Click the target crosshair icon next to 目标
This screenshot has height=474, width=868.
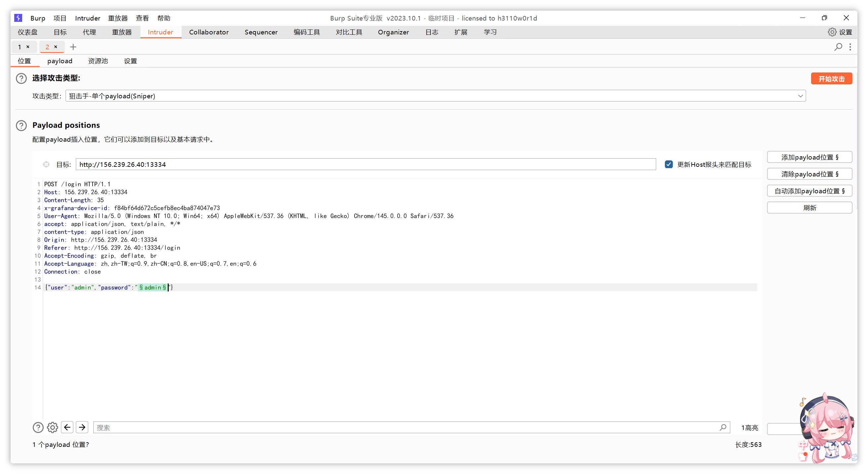coord(46,165)
